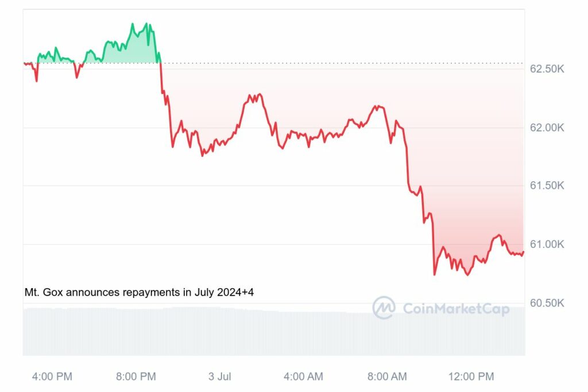Click the 61.00K price axis label
588x392 pixels.
547,244
